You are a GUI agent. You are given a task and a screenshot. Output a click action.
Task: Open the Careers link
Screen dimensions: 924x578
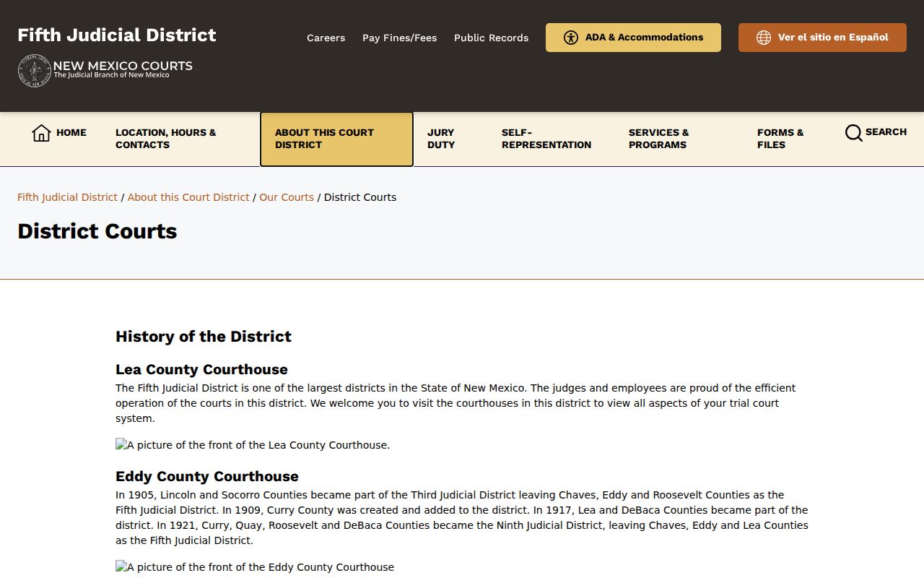point(326,38)
